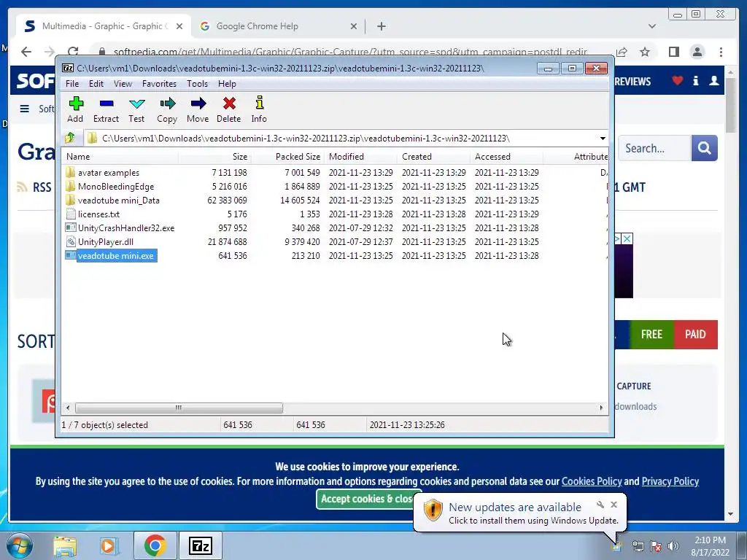Bookmark this page with the star icon
747x560 pixels.
click(x=645, y=52)
